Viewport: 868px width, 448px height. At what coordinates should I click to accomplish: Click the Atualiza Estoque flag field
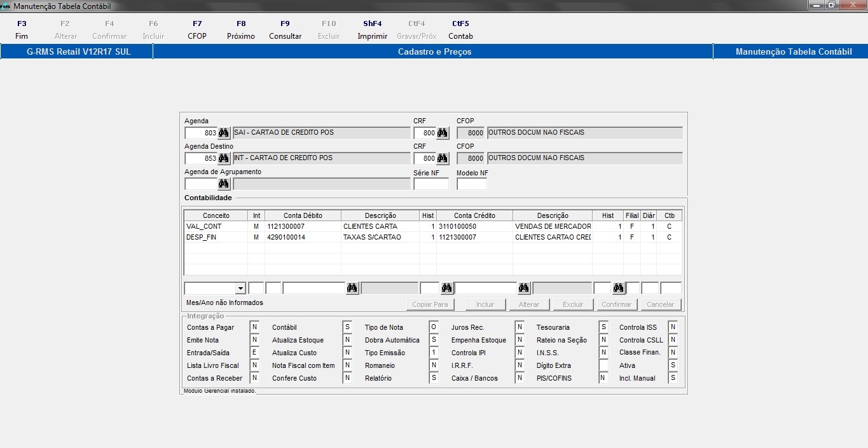tap(347, 340)
